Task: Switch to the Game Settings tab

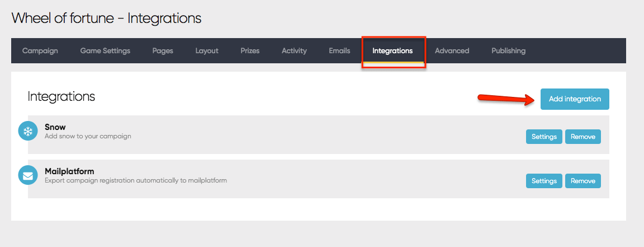Action: click(x=105, y=51)
